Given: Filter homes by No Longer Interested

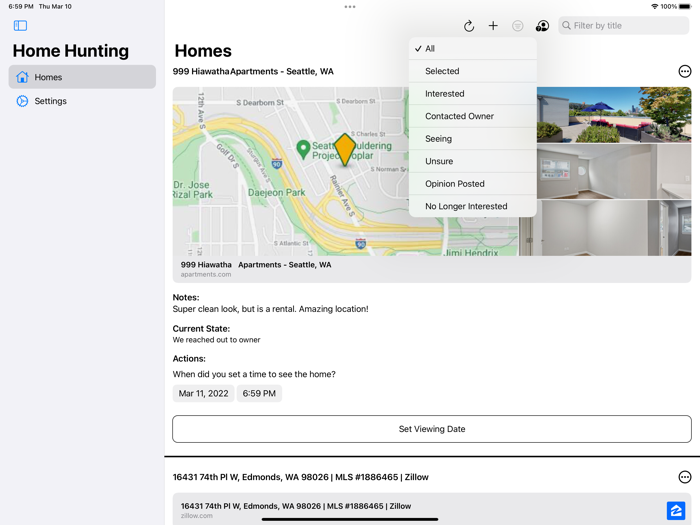Looking at the screenshot, I should [472, 206].
